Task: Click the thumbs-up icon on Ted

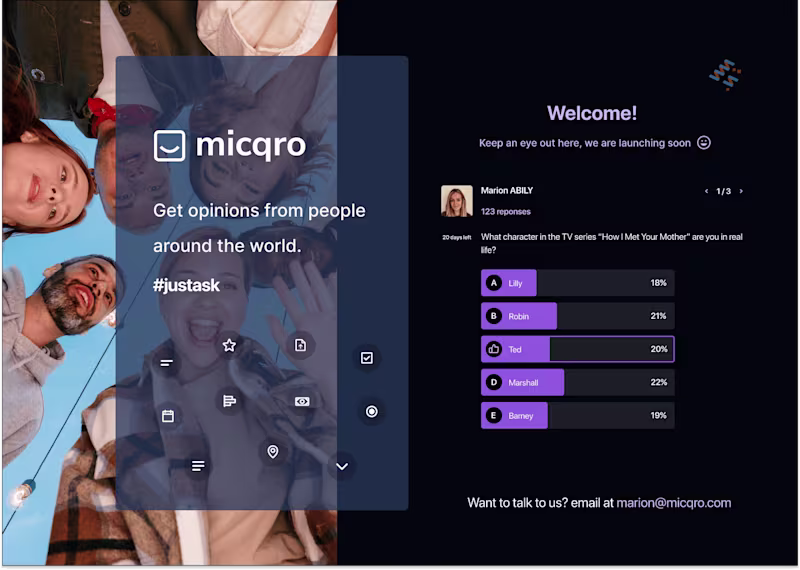Action: [x=493, y=349]
